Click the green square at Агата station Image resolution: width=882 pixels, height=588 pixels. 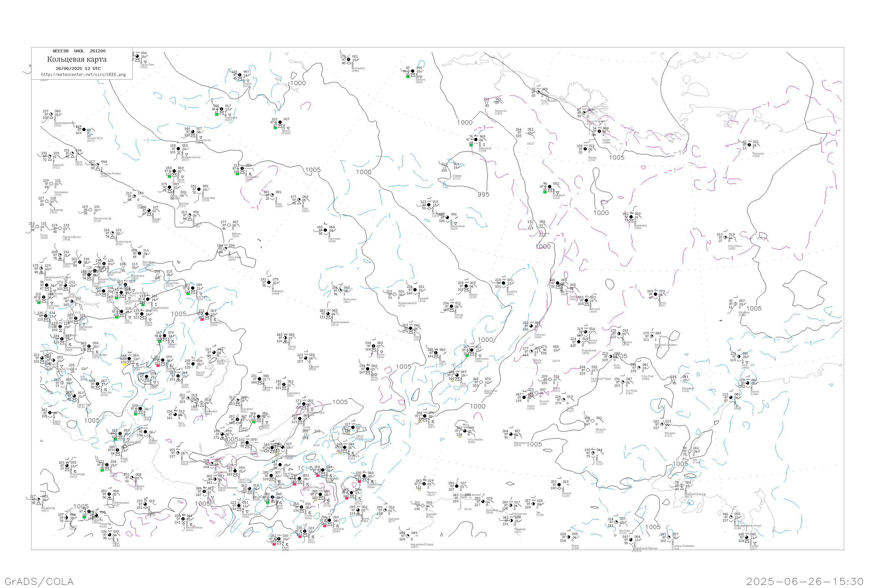[275, 128]
